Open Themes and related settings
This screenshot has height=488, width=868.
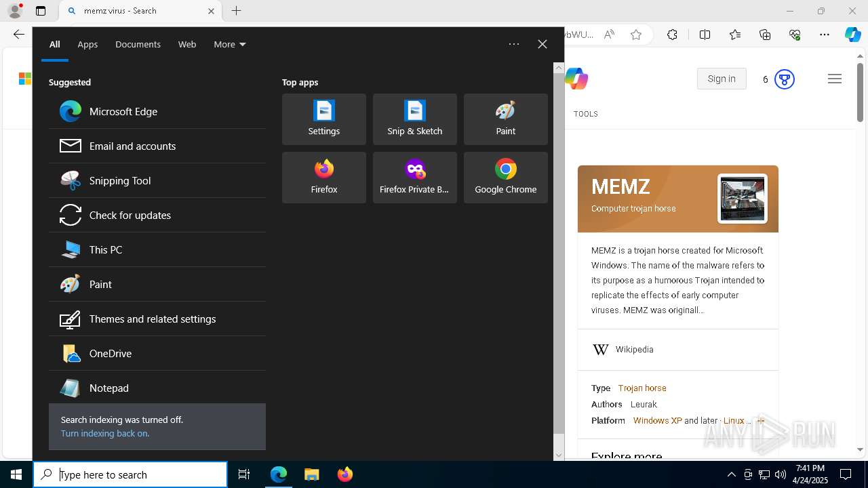point(157,319)
